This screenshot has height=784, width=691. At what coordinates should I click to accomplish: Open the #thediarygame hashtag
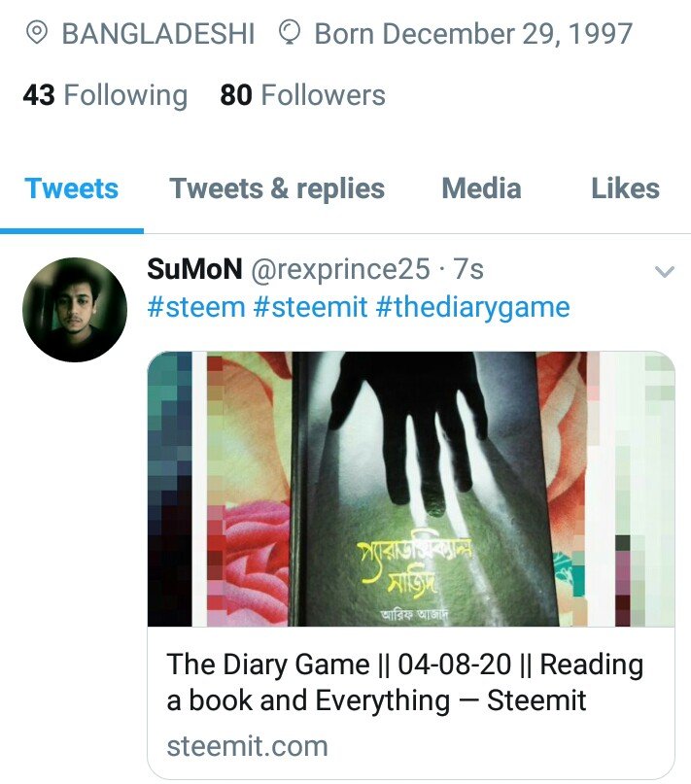pos(472,307)
